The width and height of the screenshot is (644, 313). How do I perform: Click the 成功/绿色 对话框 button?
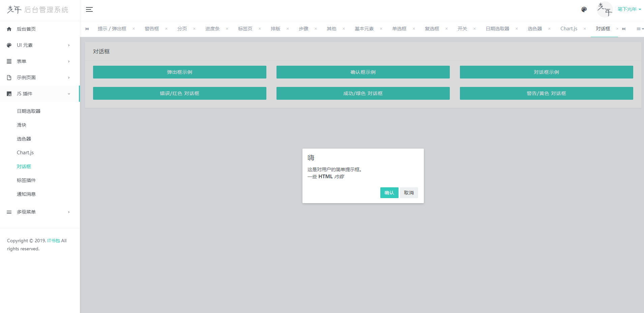pyautogui.click(x=363, y=93)
